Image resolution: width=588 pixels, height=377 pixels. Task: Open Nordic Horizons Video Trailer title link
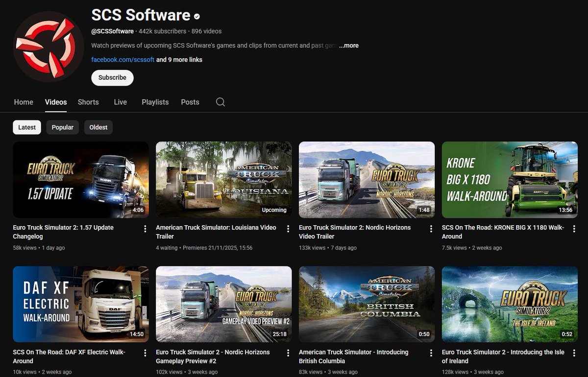(x=355, y=232)
